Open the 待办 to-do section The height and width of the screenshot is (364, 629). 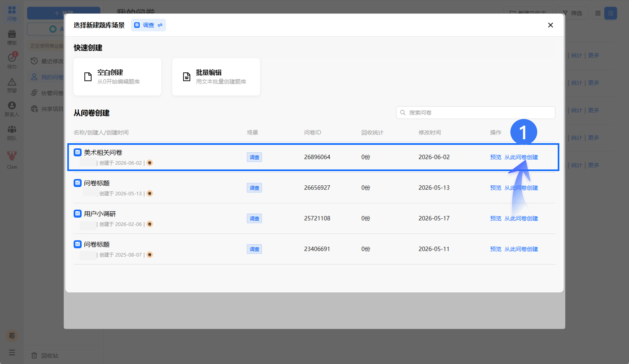pos(12,61)
